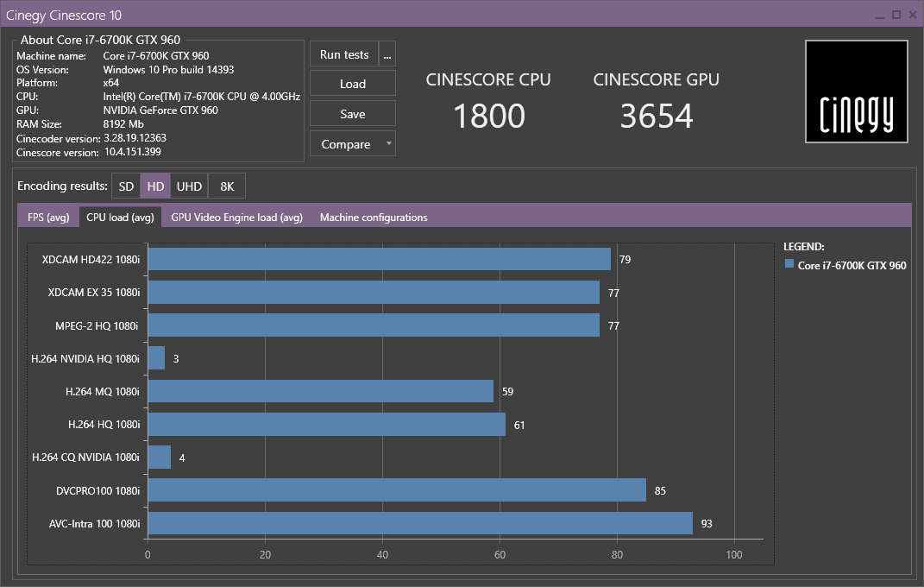Minimize the Cinegy Cinescore window
This screenshot has height=587, width=924.
pos(880,16)
